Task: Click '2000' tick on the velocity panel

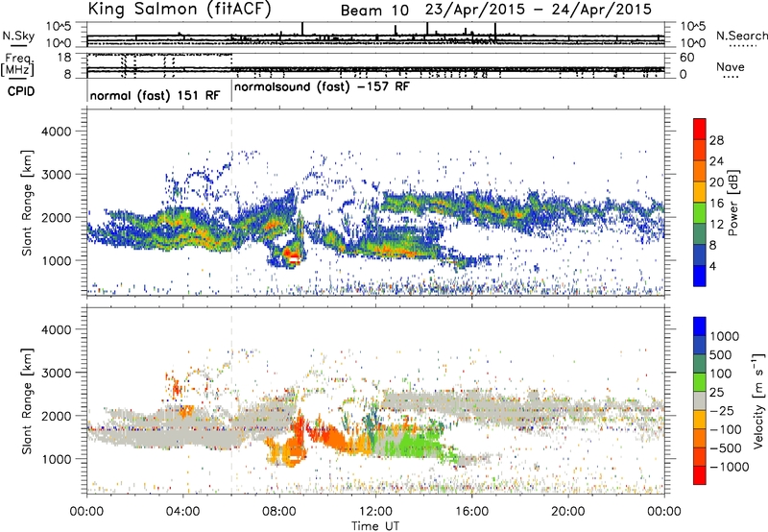Action: click(x=57, y=416)
